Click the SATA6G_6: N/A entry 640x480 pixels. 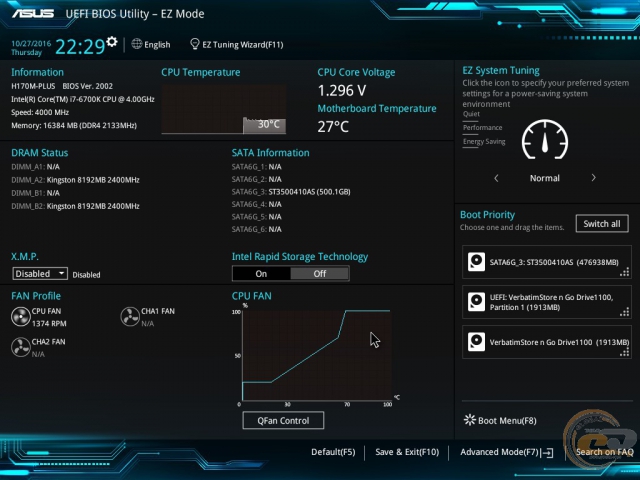tap(257, 229)
